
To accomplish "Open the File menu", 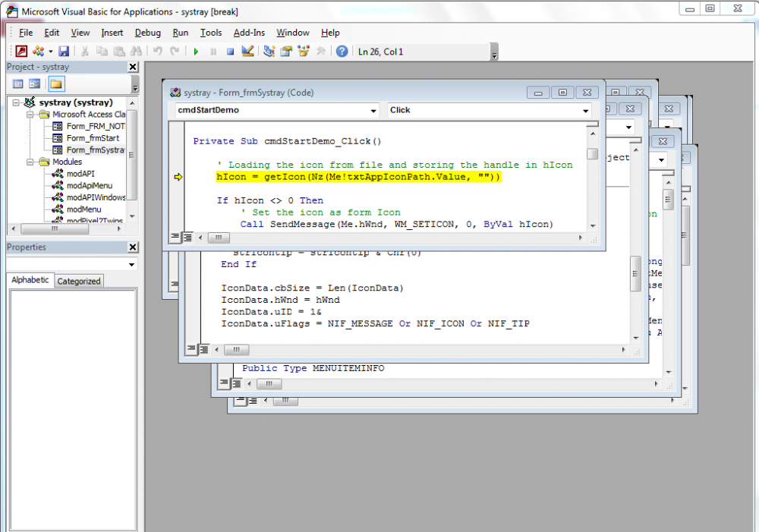I will [26, 33].
